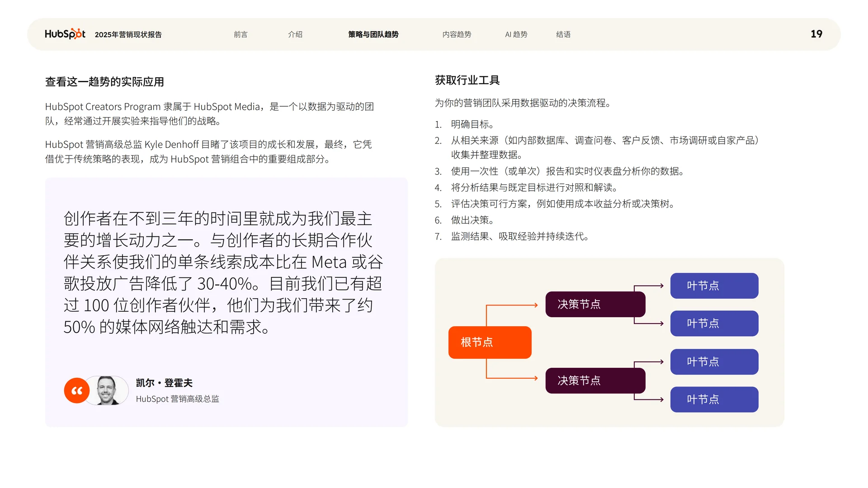Click the page number 19
Image resolution: width=868 pixels, height=488 pixels.
(x=816, y=33)
